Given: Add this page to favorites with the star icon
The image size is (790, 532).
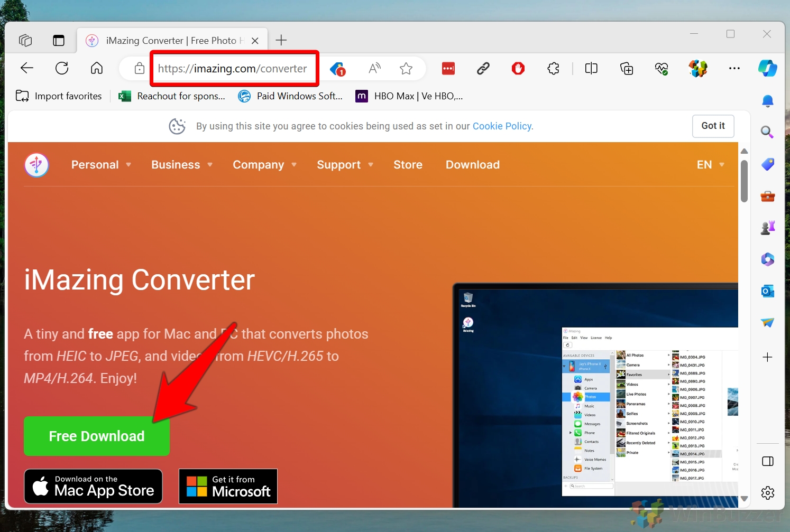Looking at the screenshot, I should click(x=406, y=68).
